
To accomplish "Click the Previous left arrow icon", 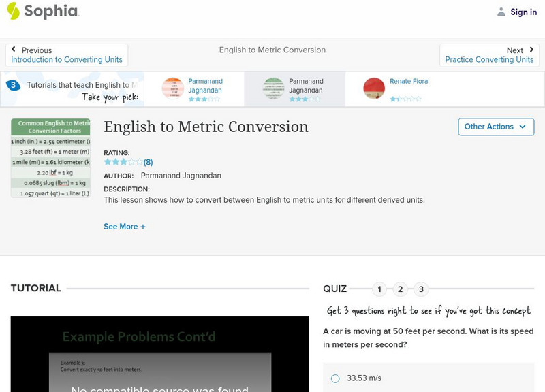I will [14, 50].
